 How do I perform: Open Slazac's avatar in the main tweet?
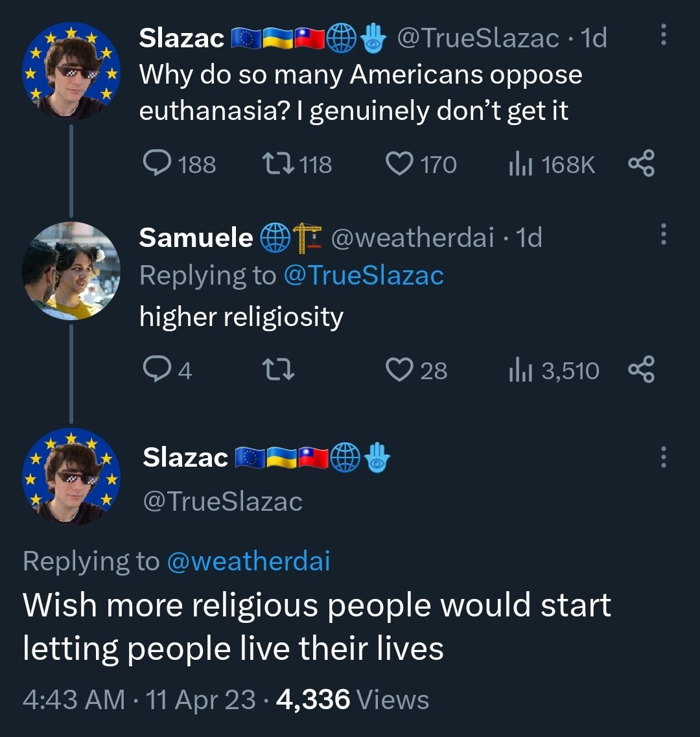tap(71, 476)
